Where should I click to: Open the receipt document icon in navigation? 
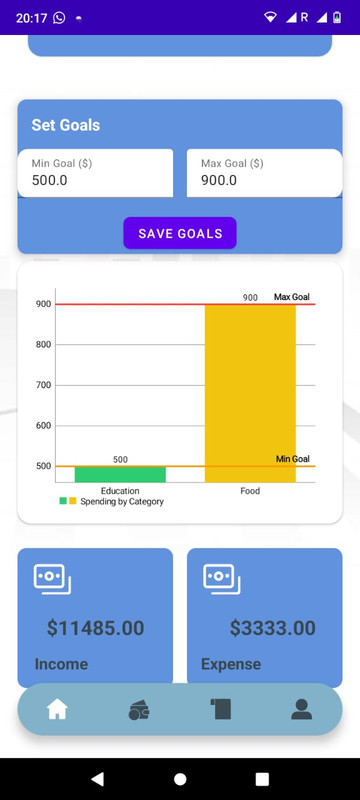[x=220, y=709]
